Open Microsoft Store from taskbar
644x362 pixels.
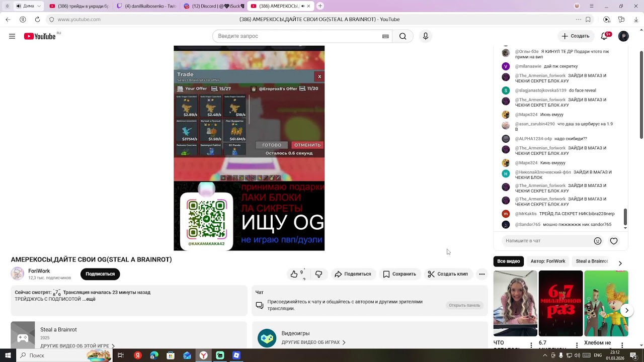click(x=171, y=355)
